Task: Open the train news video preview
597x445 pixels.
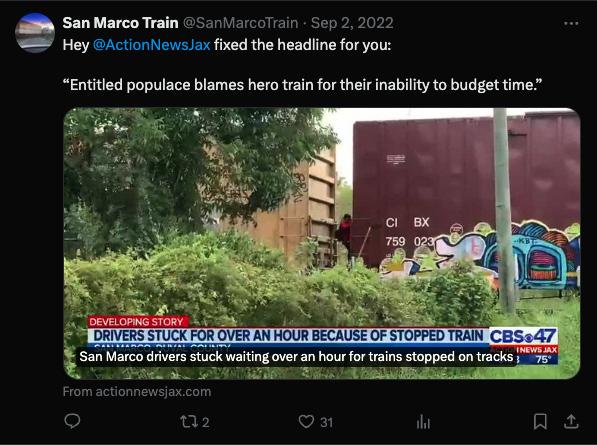Action: (x=322, y=243)
